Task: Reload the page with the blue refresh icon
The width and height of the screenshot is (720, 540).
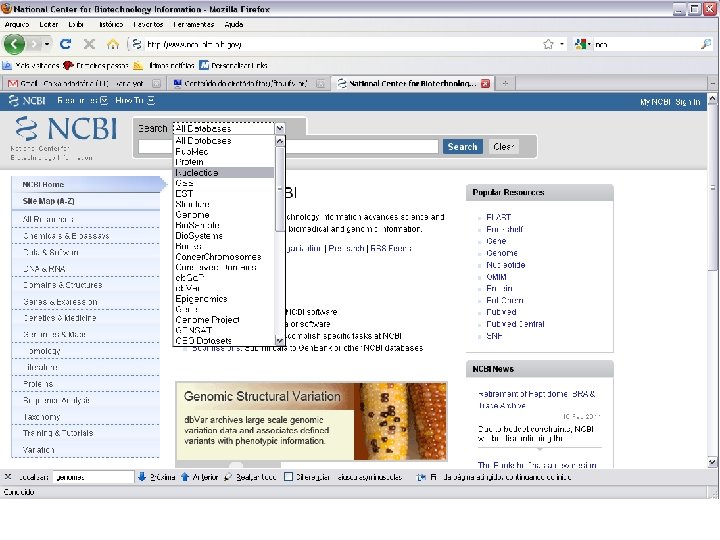Action: [x=66, y=44]
